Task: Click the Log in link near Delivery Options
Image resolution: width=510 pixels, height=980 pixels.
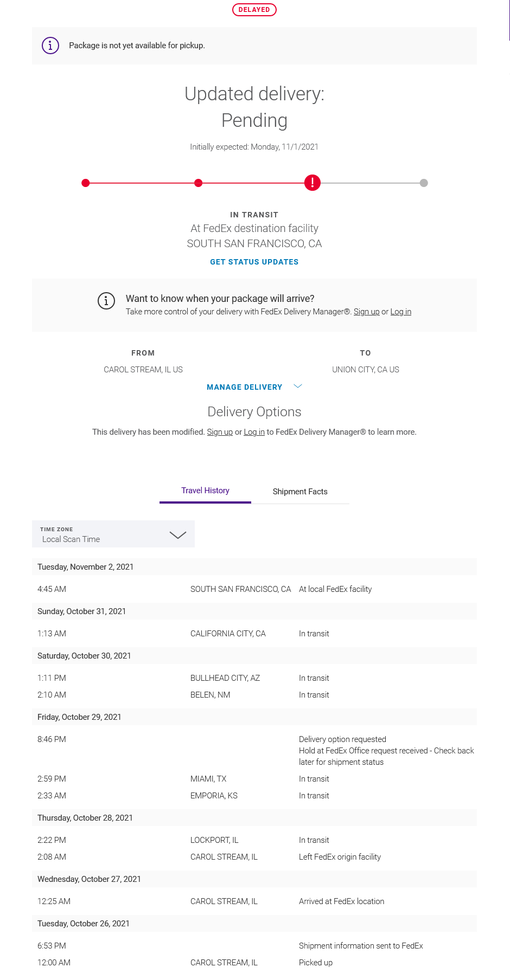Action: [x=254, y=432]
